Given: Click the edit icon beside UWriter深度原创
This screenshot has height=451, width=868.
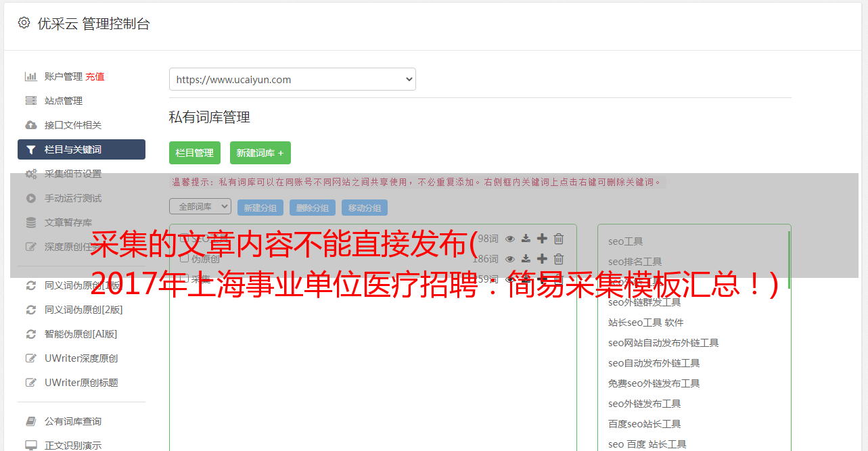Looking at the screenshot, I should pyautogui.click(x=31, y=358).
